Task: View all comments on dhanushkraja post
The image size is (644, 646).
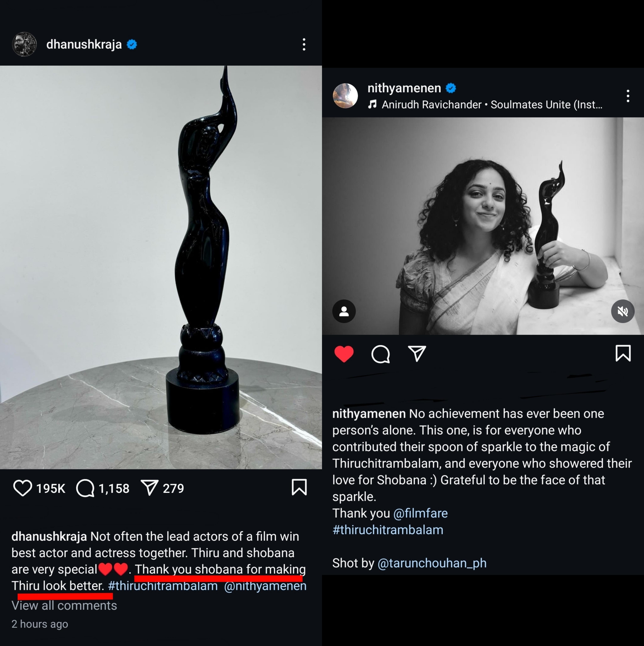Action: [64, 606]
